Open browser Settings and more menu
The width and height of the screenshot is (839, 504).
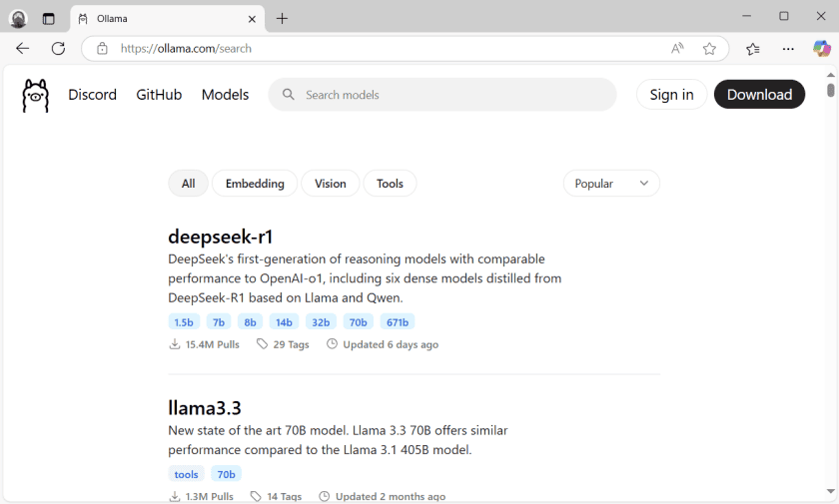coord(788,48)
